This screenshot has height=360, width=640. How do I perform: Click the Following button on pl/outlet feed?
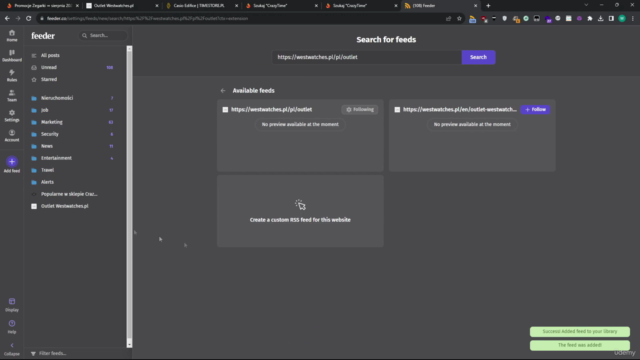(360, 109)
